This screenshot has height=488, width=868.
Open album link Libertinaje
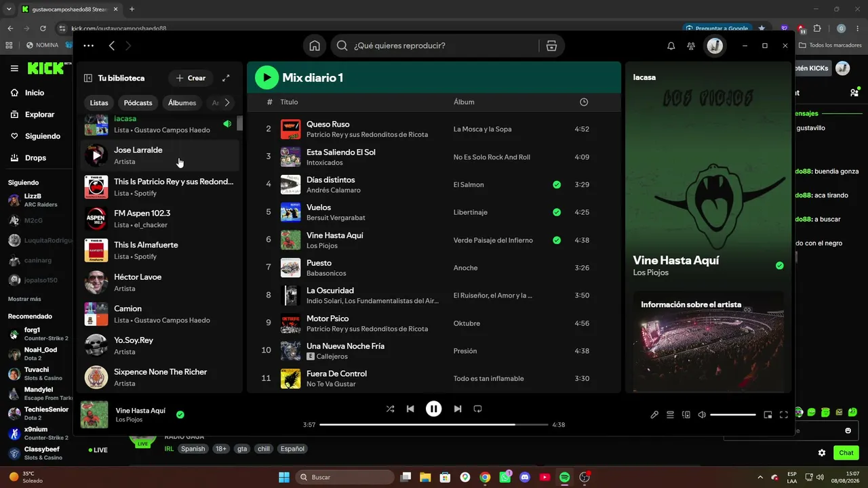click(470, 212)
